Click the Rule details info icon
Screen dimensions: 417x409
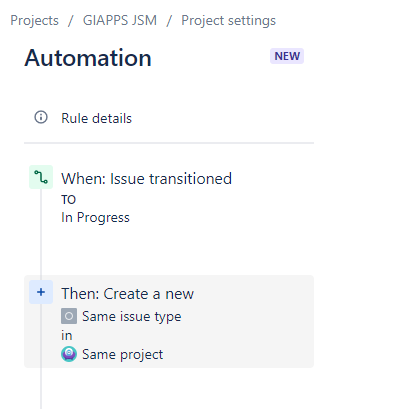pos(41,117)
